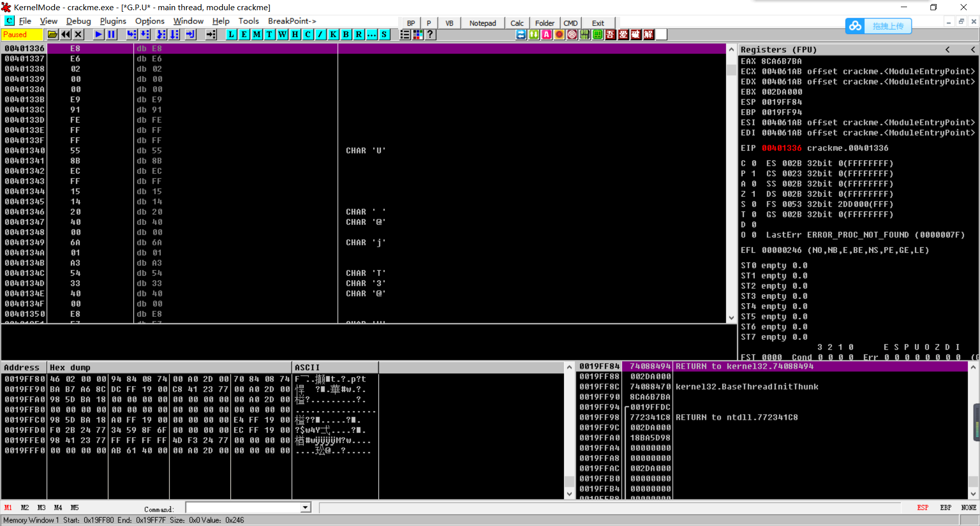The image size is (980, 526).
Task: Open the Memory map (M) window
Action: click(257, 34)
